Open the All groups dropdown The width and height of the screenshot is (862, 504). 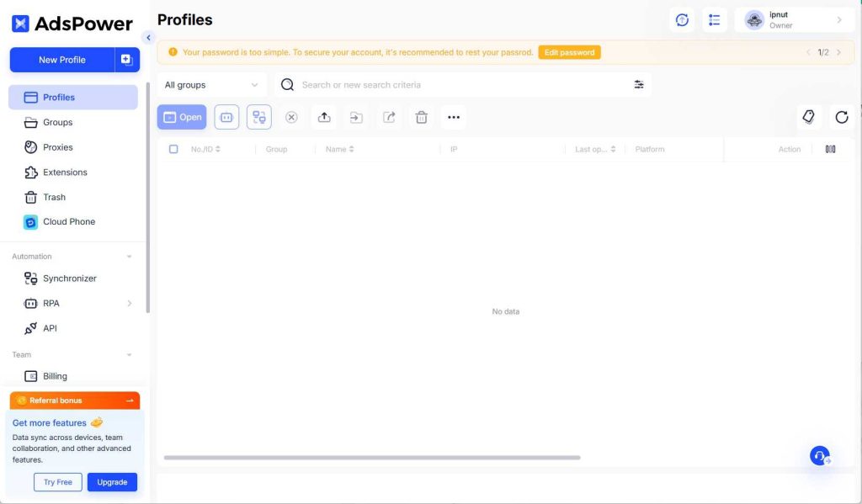[x=211, y=85]
